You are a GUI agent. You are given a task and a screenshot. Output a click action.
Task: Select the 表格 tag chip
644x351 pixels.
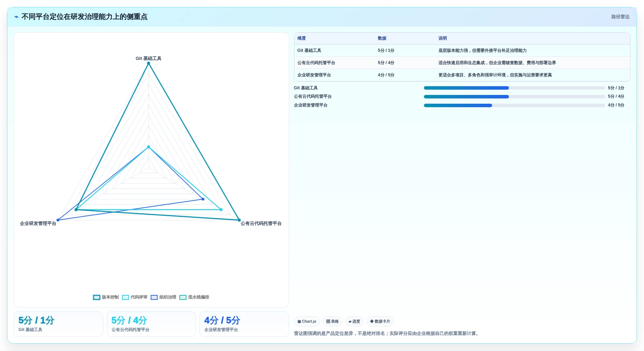[332, 321]
